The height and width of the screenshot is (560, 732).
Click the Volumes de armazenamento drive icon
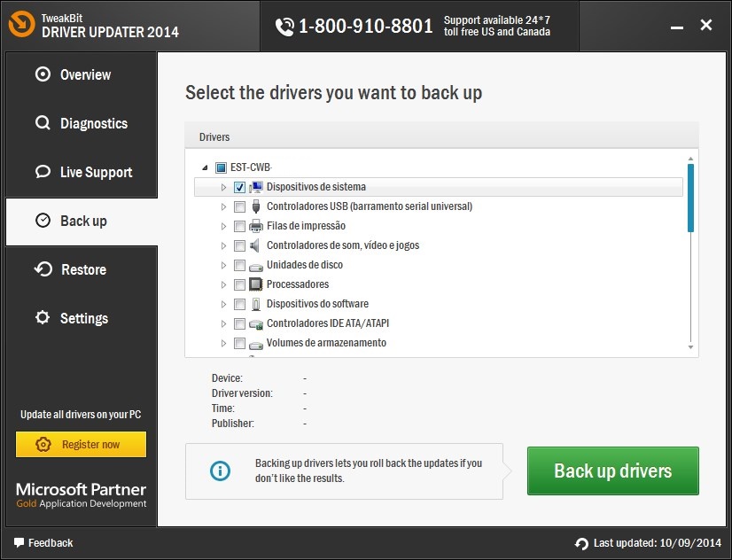point(256,345)
